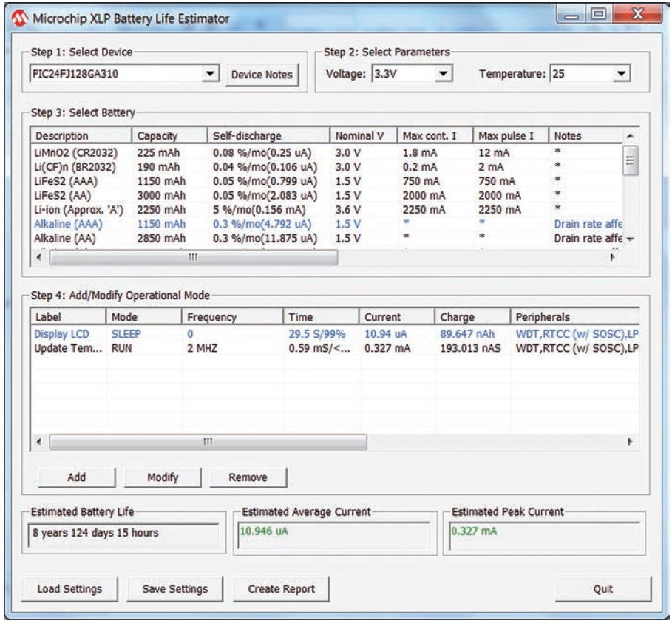Sort battery list by Capacity column header
Image resolution: width=672 pixels, height=623 pixels.
[157, 136]
